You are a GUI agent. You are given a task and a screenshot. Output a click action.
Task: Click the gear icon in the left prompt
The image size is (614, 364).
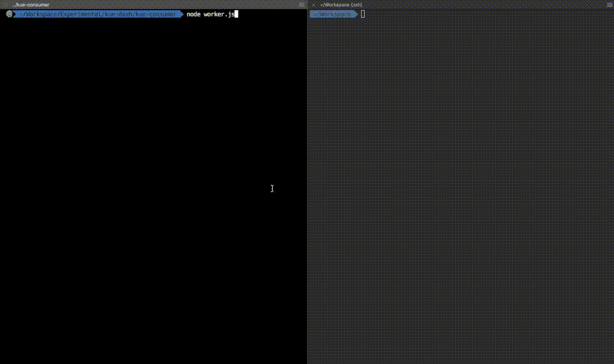9,14
